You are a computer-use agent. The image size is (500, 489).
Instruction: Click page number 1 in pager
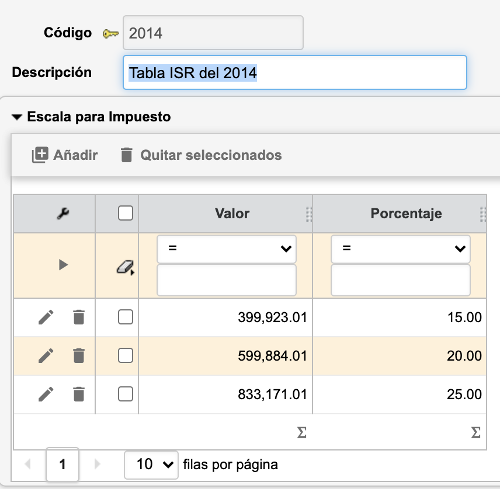pos(62,464)
